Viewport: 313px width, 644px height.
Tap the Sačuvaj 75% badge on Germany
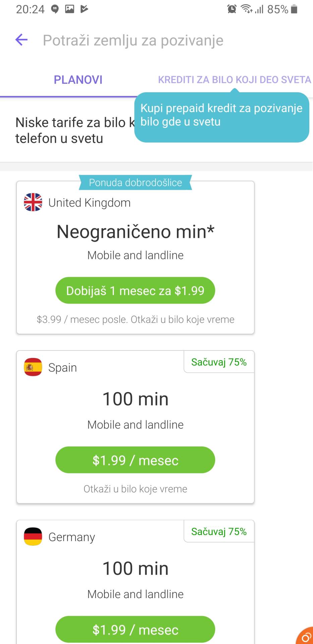click(x=219, y=532)
